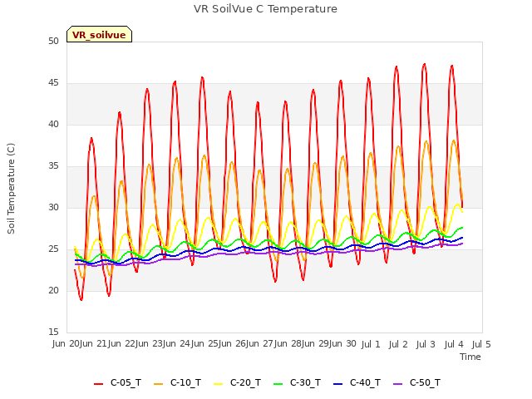532x399 pixels.
Task: Click the Jun 20 x-axis label
Action: pos(66,344)
